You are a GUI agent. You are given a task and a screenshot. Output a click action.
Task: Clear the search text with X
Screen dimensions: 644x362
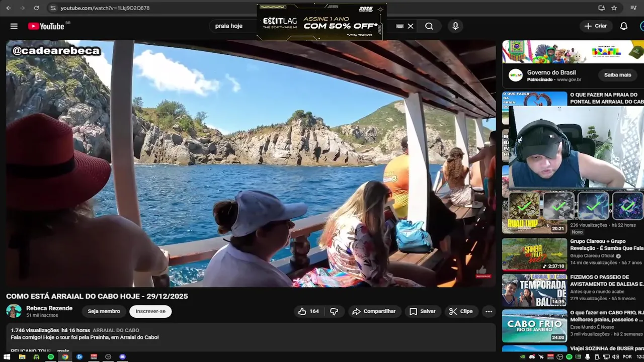(x=411, y=26)
